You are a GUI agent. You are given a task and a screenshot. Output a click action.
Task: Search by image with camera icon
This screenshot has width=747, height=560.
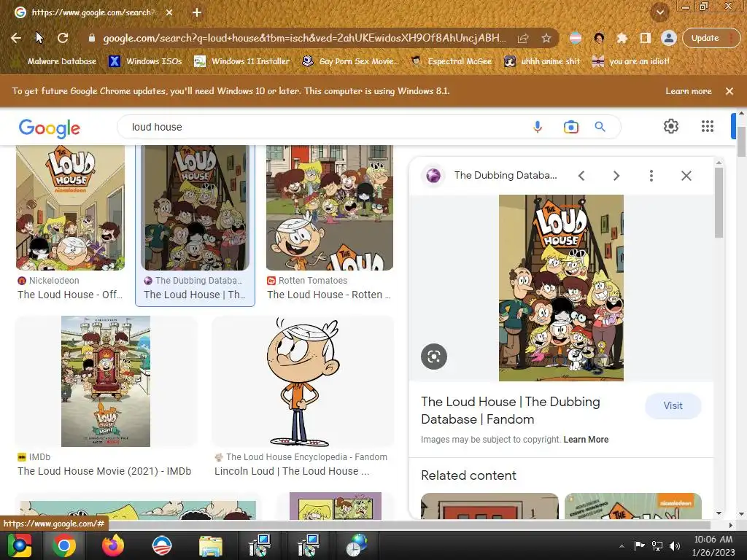pyautogui.click(x=570, y=127)
